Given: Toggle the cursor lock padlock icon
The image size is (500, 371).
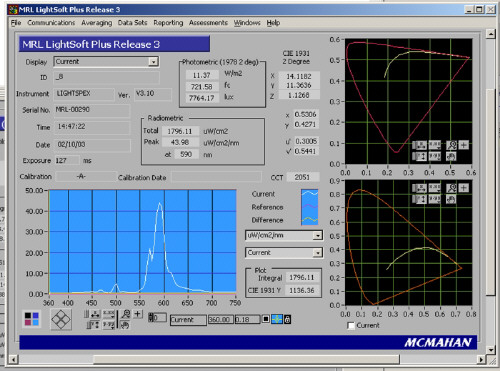Looking at the screenshot, I should click(288, 319).
